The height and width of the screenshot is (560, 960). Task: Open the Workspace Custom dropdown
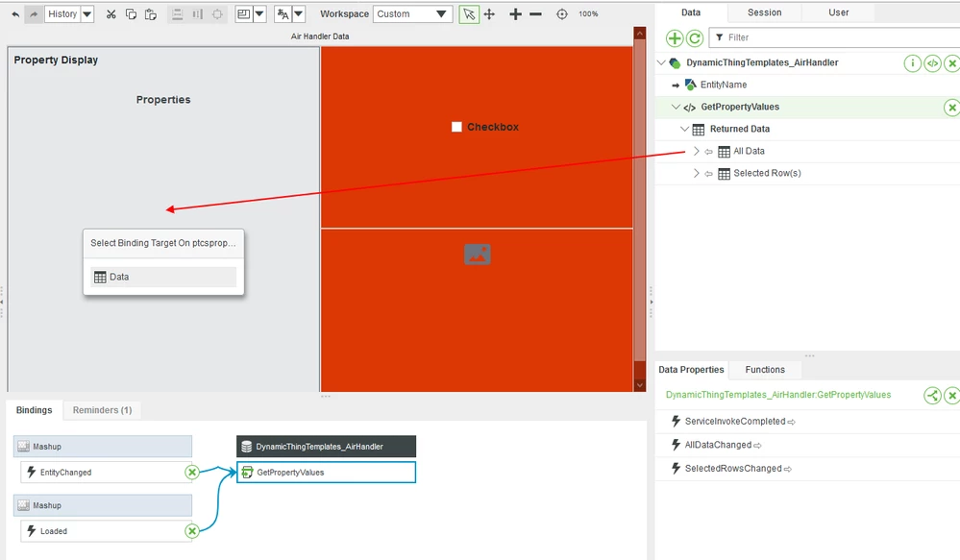[412, 14]
